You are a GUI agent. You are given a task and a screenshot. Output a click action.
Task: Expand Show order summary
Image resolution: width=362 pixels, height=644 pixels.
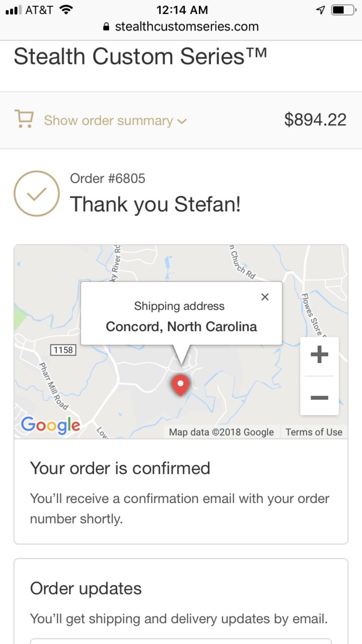pyautogui.click(x=115, y=121)
